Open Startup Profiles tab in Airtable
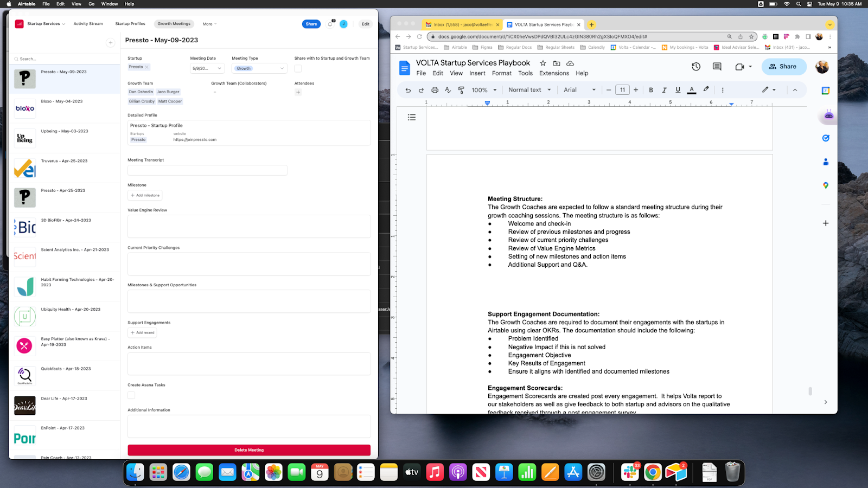This screenshot has height=488, width=868. (x=130, y=24)
